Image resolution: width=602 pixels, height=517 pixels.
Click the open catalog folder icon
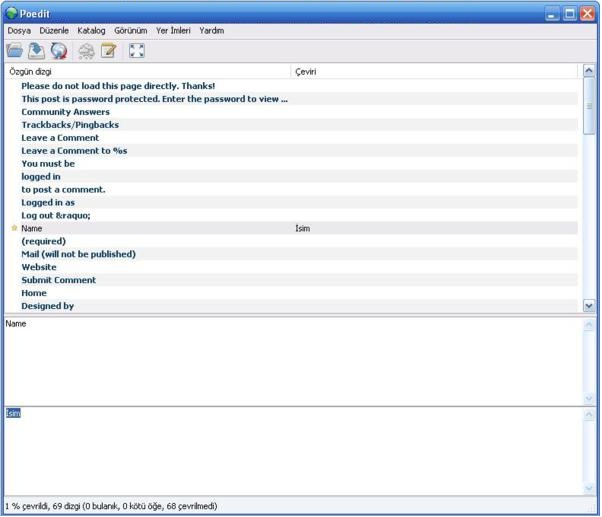15,50
